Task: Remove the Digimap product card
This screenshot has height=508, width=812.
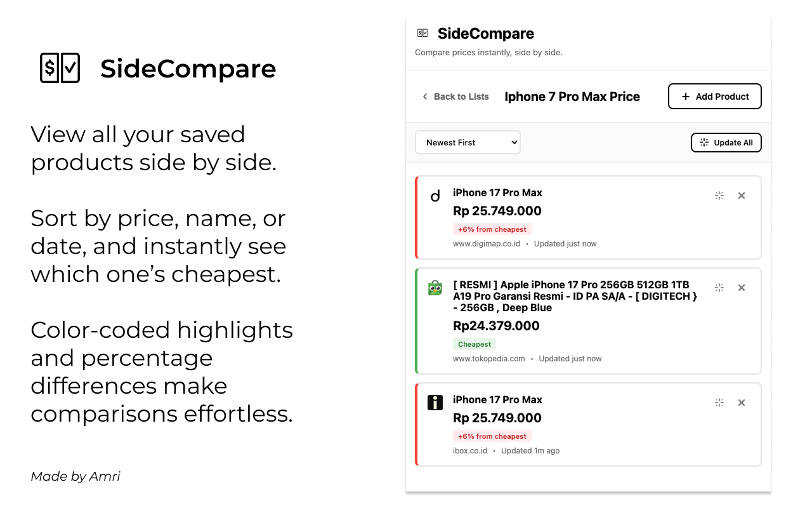Action: [x=741, y=196]
